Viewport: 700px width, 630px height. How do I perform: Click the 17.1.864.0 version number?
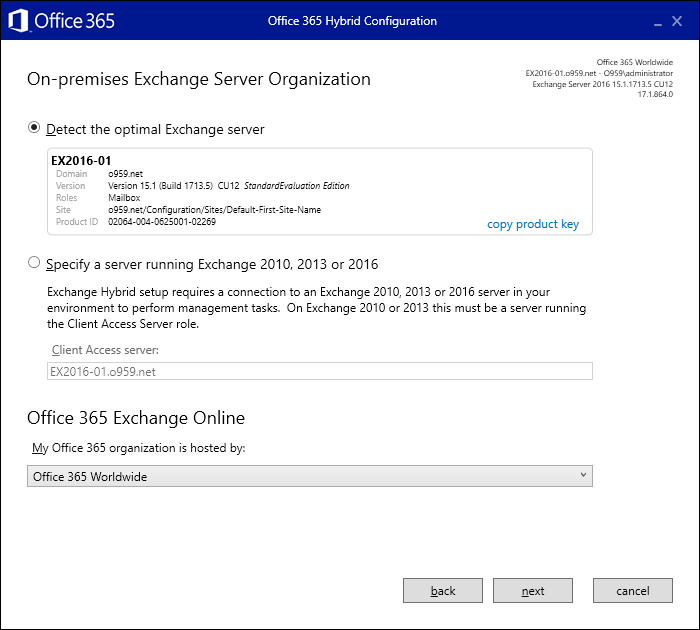click(x=655, y=94)
